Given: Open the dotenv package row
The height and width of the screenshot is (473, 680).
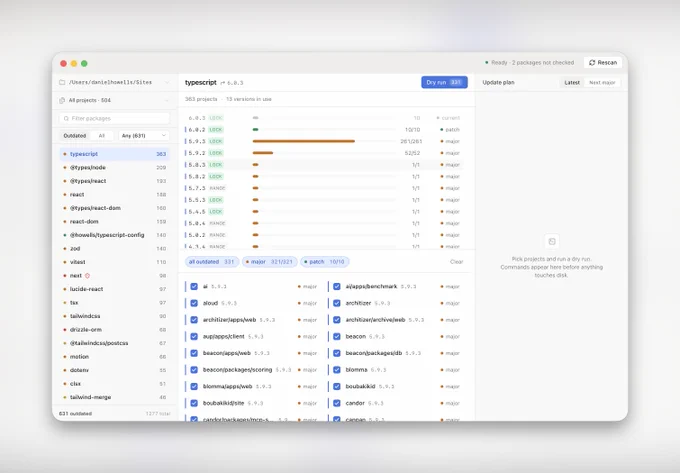Looking at the screenshot, I should pos(114,370).
